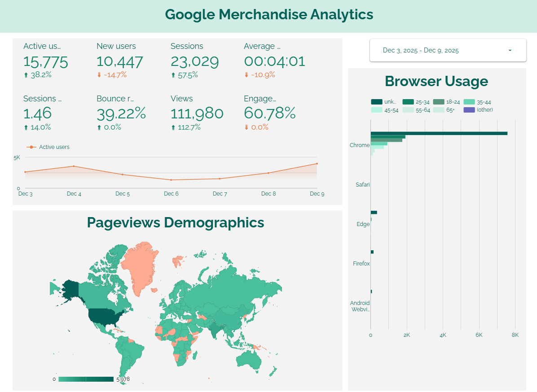Click the Dec 4 data point on line chart

[x=74, y=166]
